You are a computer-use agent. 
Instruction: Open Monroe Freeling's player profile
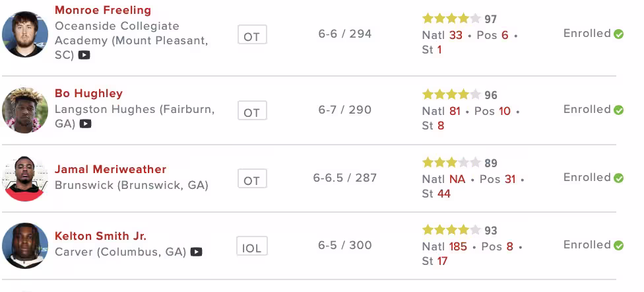102,10
